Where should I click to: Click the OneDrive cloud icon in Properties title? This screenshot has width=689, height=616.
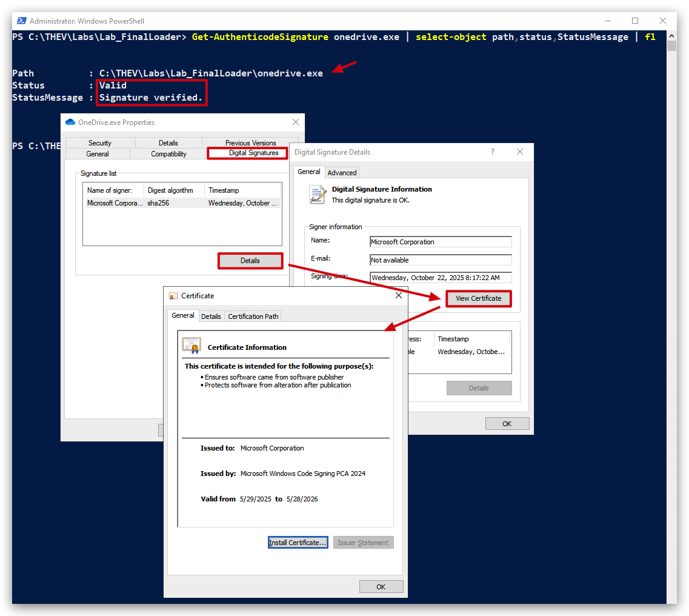pyautogui.click(x=70, y=122)
